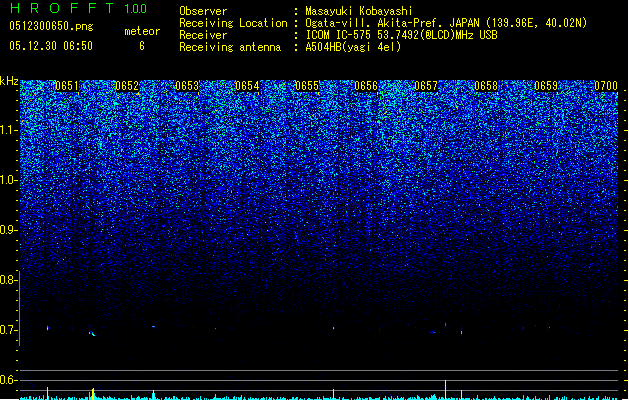
Task: Click the 0653 time marker
Action: pyautogui.click(x=187, y=86)
